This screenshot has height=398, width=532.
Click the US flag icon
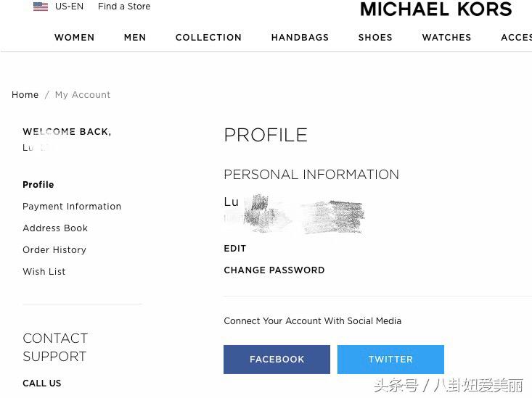pos(41,7)
